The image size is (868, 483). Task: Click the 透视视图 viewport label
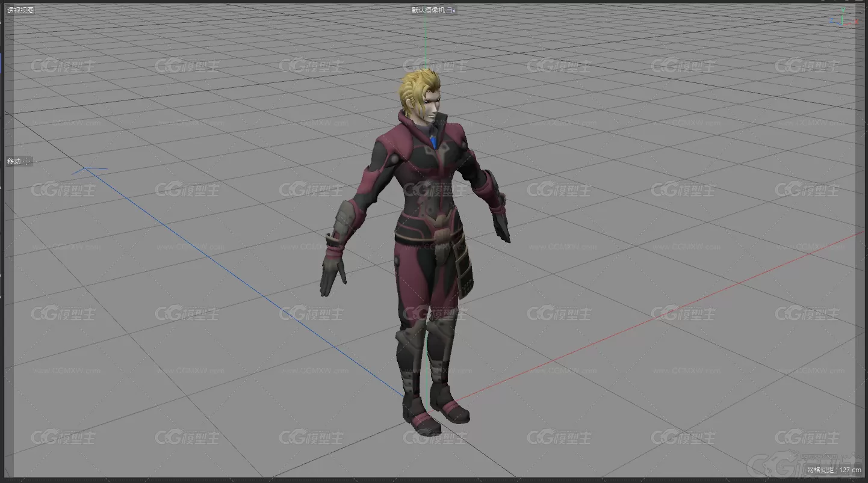pyautogui.click(x=20, y=10)
